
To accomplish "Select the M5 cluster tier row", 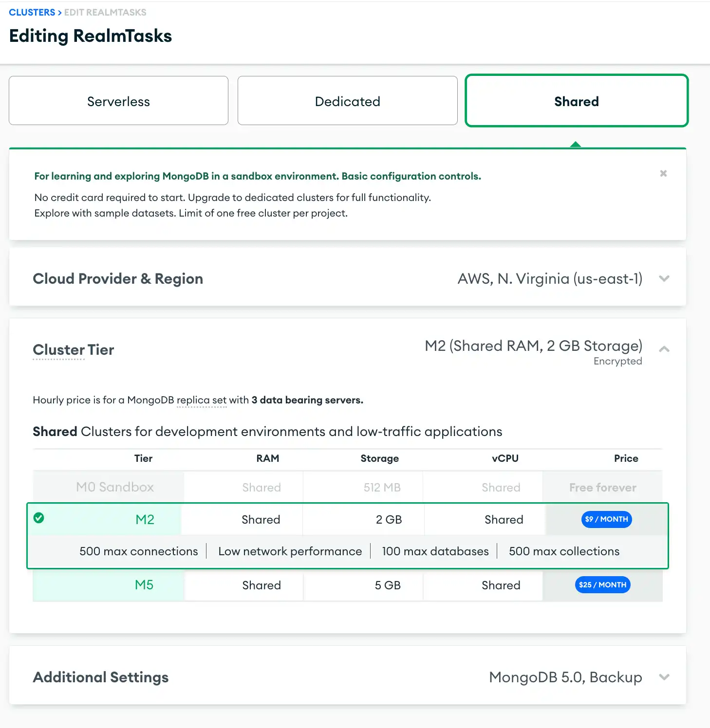I will (145, 585).
